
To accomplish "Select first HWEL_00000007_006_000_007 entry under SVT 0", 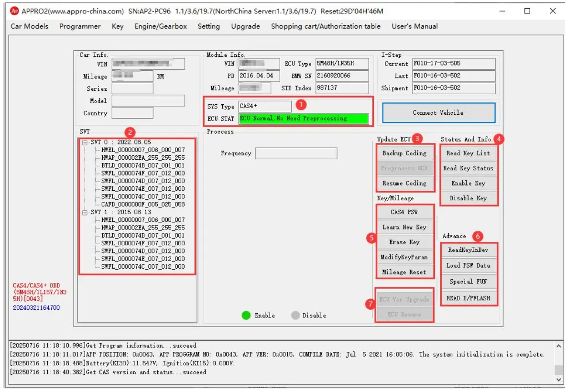I will pos(143,150).
